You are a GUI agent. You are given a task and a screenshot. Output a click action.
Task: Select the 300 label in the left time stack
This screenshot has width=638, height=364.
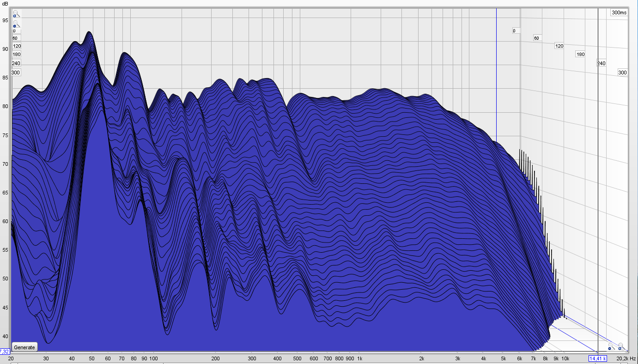click(x=16, y=73)
